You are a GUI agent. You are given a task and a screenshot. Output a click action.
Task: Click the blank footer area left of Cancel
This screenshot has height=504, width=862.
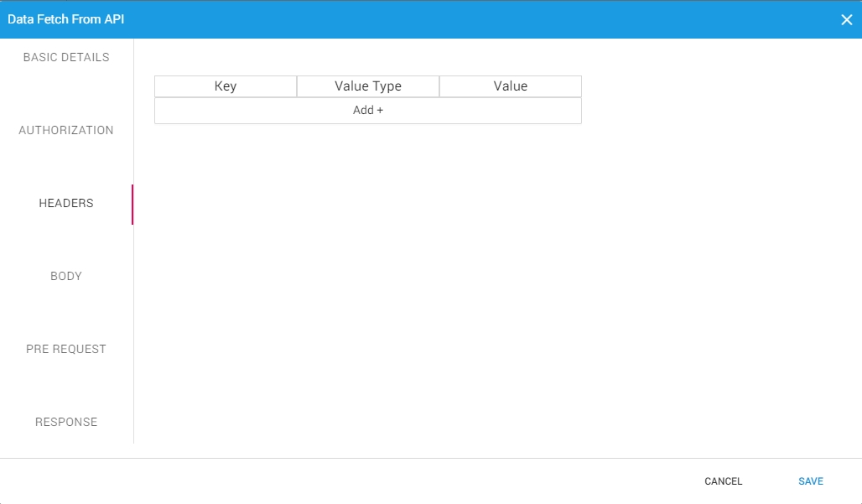point(335,481)
